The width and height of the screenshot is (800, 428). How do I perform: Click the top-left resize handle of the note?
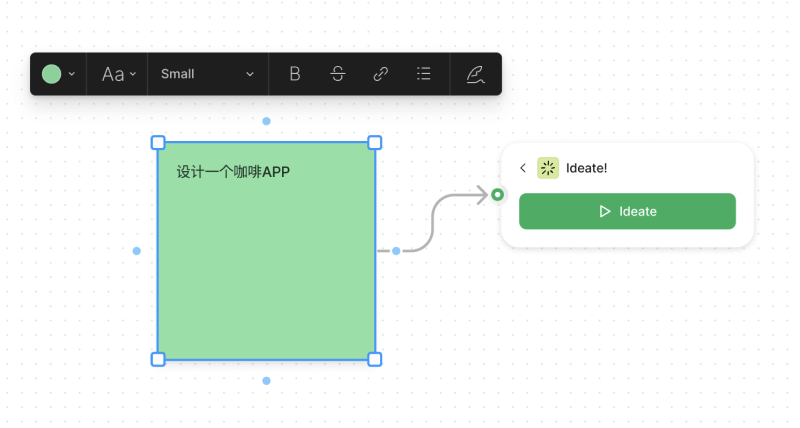(158, 143)
